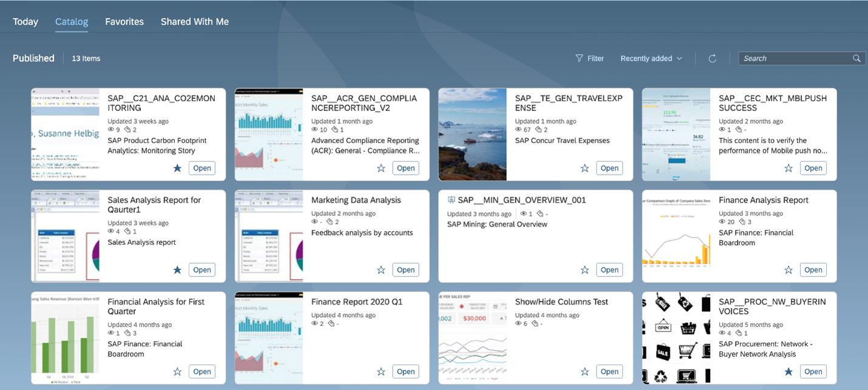Click tag icon on Financial Analysis First Quarter card
The width and height of the screenshot is (868, 390).
pos(127,334)
